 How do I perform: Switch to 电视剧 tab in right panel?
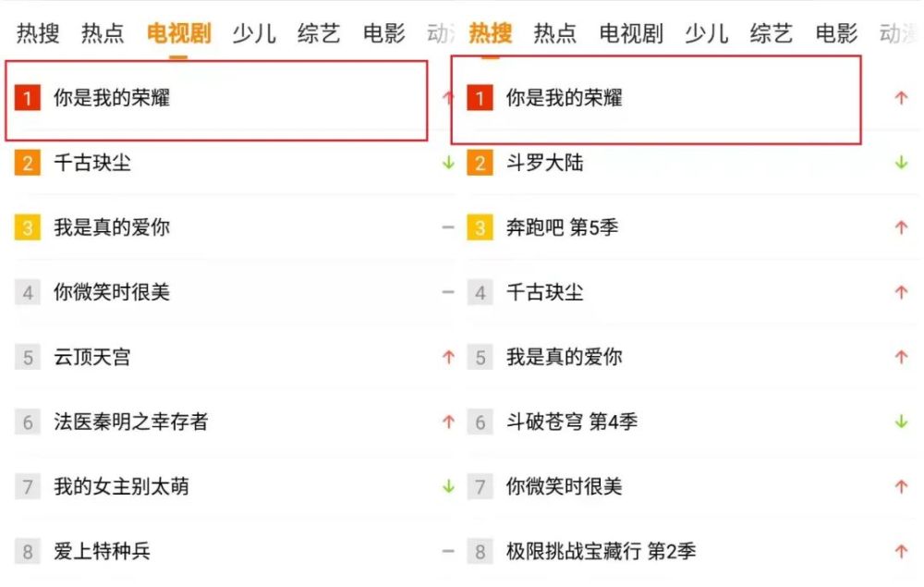tap(631, 33)
